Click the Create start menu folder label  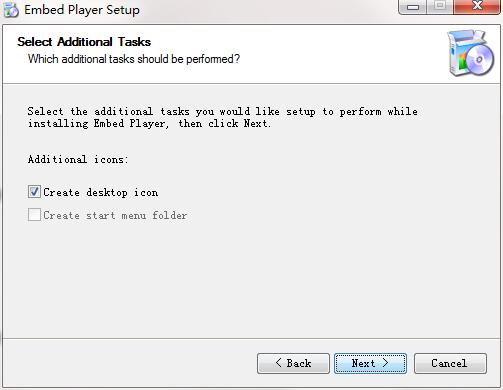pos(115,215)
